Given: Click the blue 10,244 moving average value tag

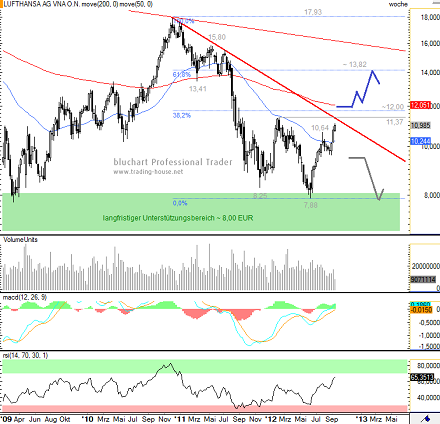Looking at the screenshot, I should [421, 141].
